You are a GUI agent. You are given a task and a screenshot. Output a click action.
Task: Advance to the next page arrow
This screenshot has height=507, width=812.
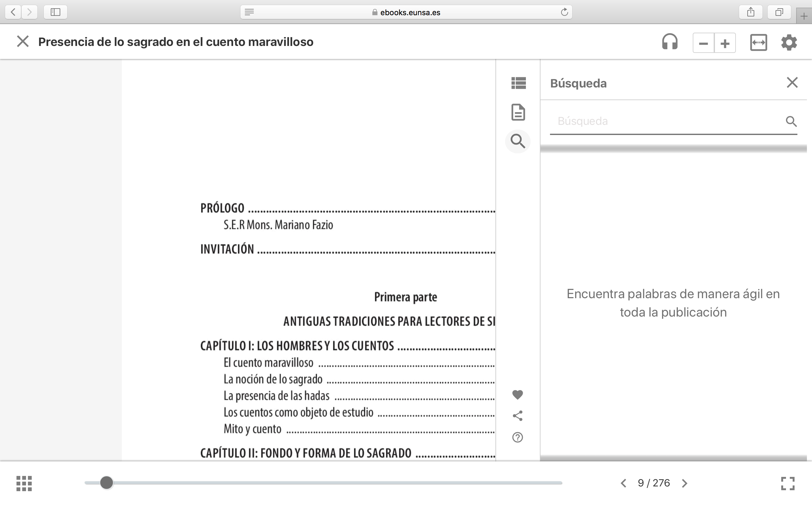(x=684, y=483)
